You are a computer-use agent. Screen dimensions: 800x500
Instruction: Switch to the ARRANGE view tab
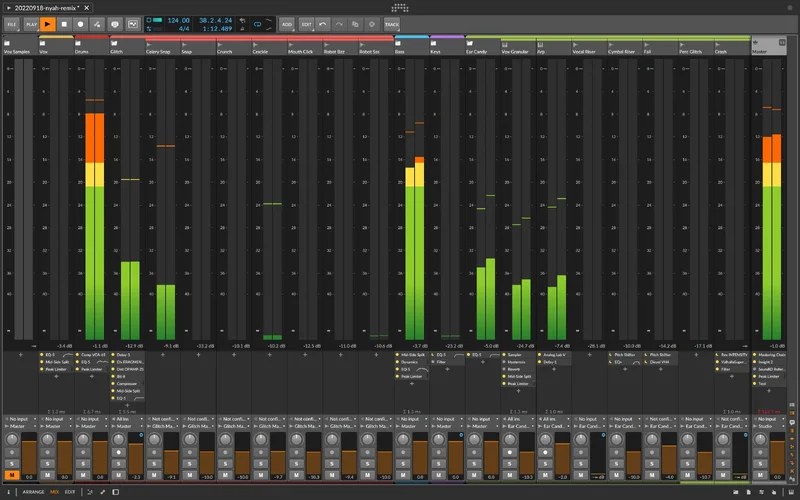point(35,492)
